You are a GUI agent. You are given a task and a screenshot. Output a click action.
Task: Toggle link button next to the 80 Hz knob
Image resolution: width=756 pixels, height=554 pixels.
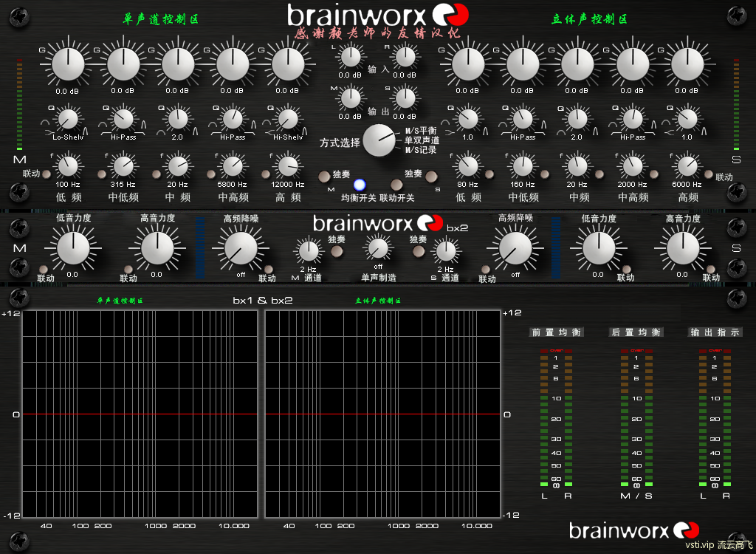(489, 174)
